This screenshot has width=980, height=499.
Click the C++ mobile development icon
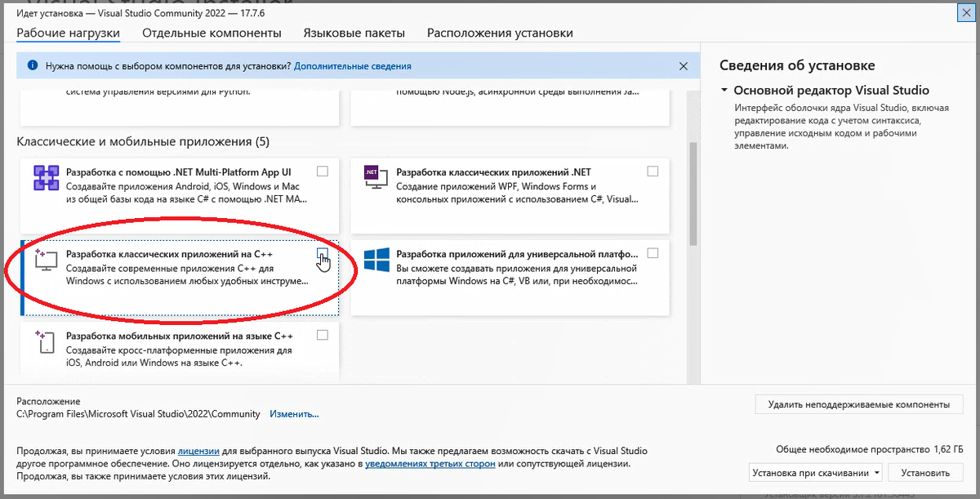[45, 342]
